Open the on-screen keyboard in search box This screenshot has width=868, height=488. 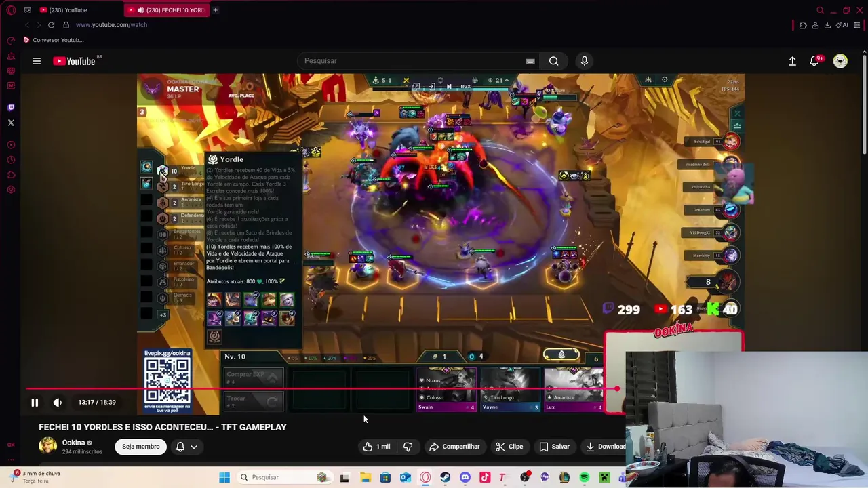click(530, 61)
